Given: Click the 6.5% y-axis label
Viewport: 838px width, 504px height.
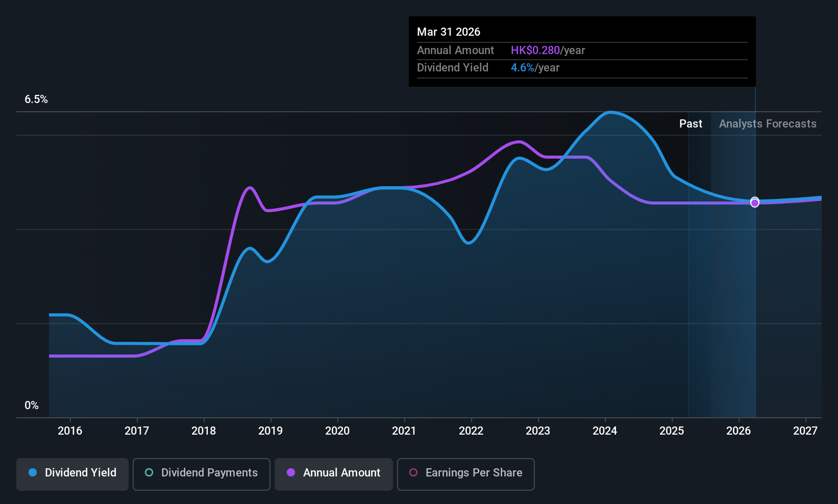Looking at the screenshot, I should (36, 99).
